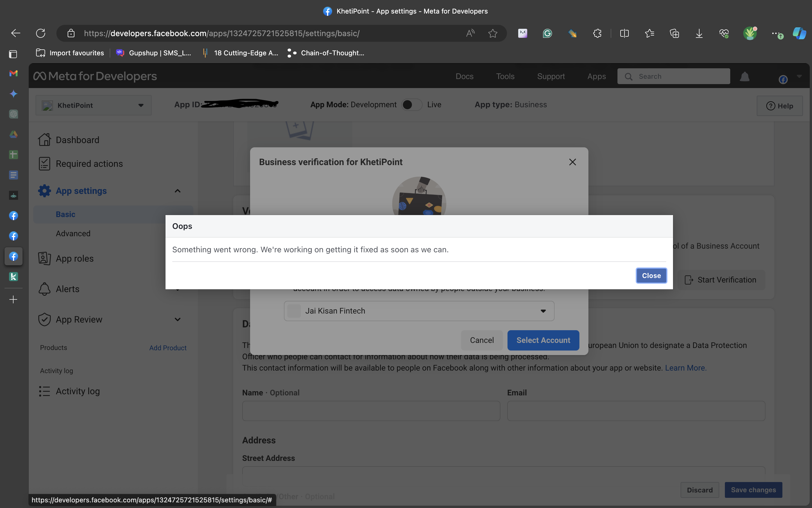This screenshot has width=812, height=508.
Task: Switch to the ChatGPT tab in sidebar
Action: (x=14, y=114)
